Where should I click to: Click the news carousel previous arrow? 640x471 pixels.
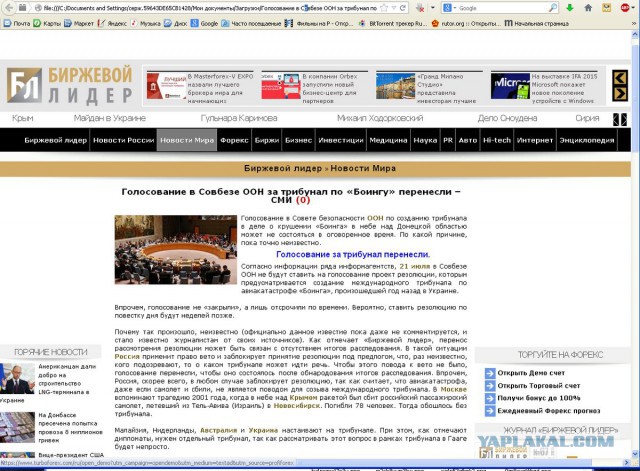620,78
